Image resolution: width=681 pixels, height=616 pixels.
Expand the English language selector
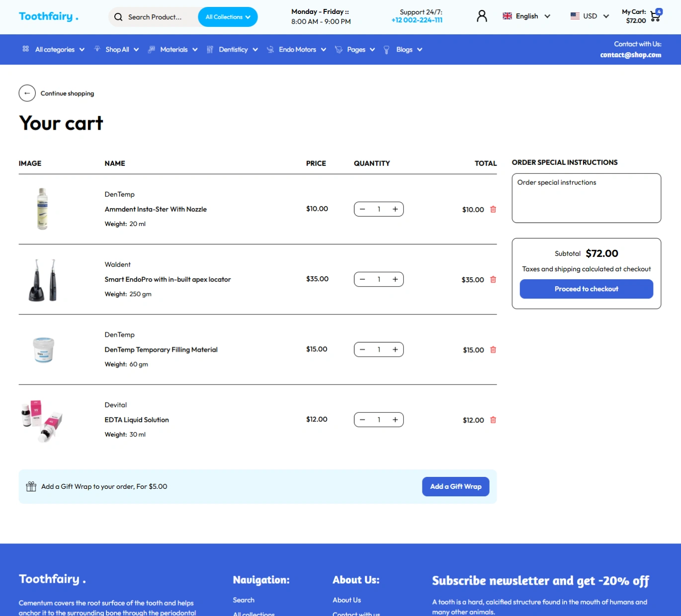[526, 16]
